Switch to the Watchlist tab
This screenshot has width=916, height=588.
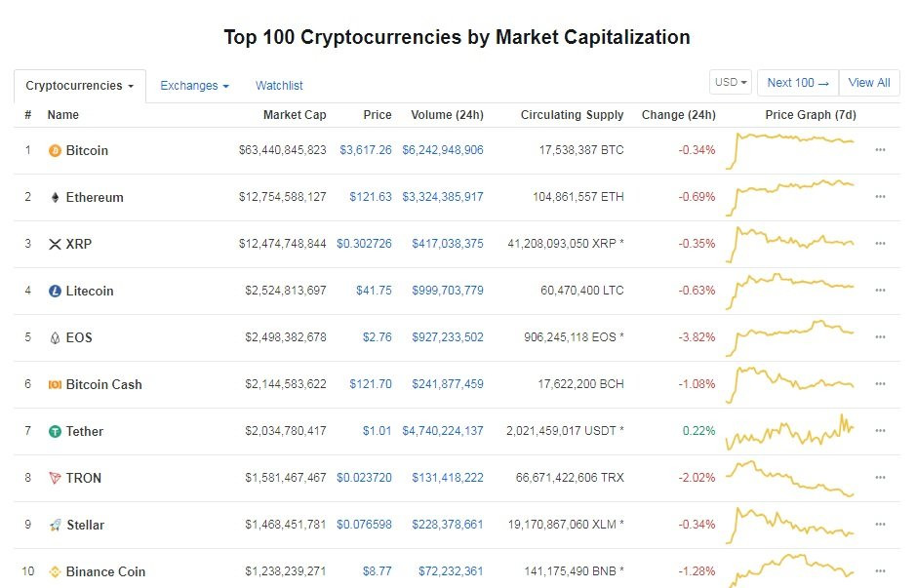pyautogui.click(x=279, y=86)
